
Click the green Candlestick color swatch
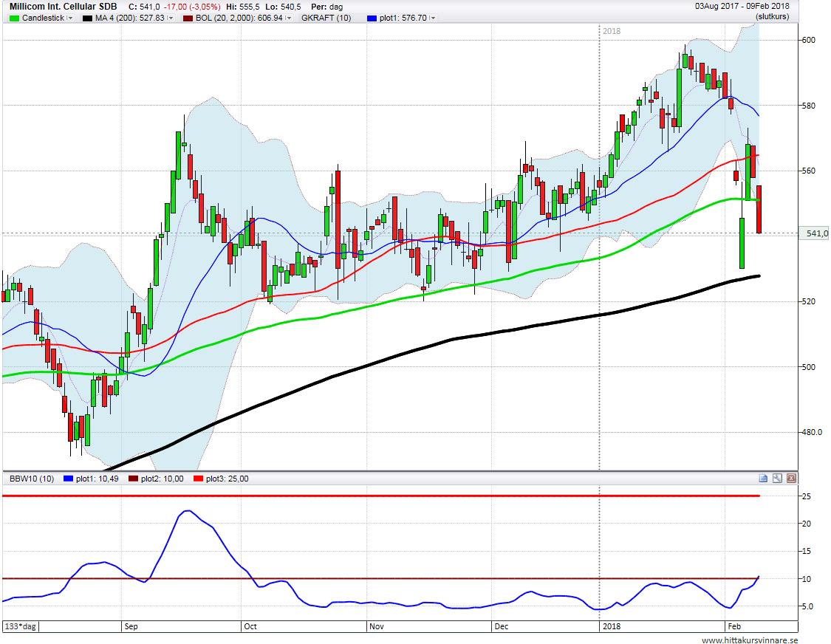coord(14,18)
